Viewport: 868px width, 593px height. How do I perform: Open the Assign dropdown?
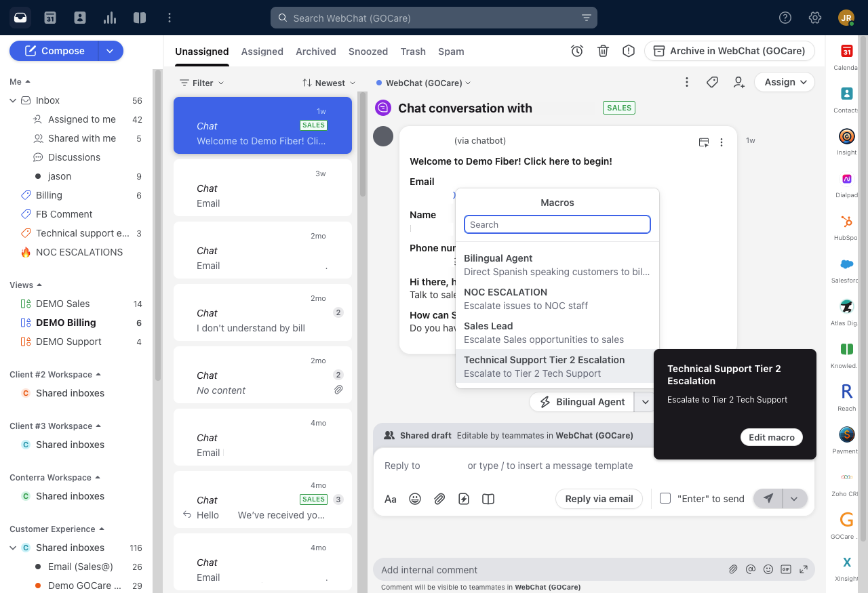tap(786, 82)
